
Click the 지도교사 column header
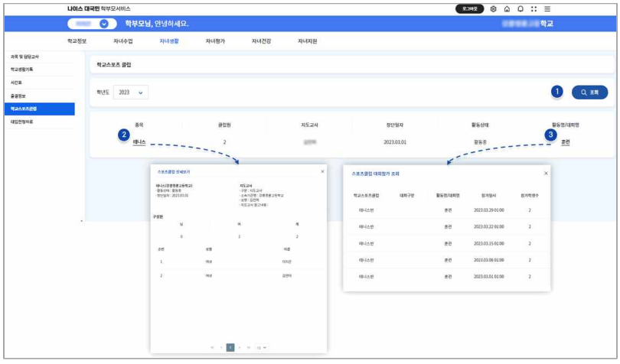[x=309, y=125]
